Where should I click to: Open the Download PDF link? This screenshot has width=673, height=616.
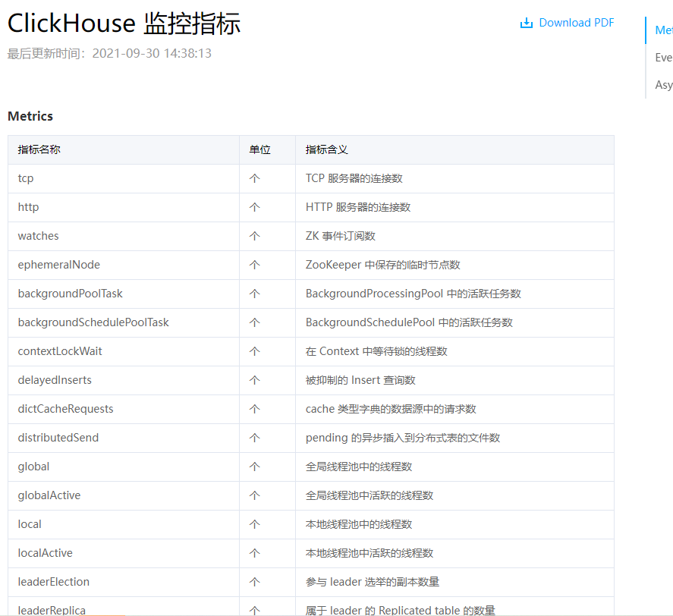(574, 22)
